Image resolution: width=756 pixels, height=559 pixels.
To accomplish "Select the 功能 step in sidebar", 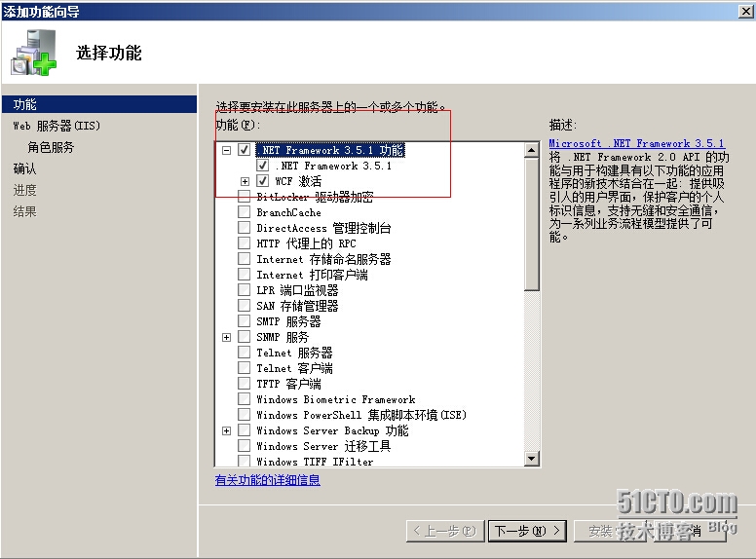I will click(99, 104).
